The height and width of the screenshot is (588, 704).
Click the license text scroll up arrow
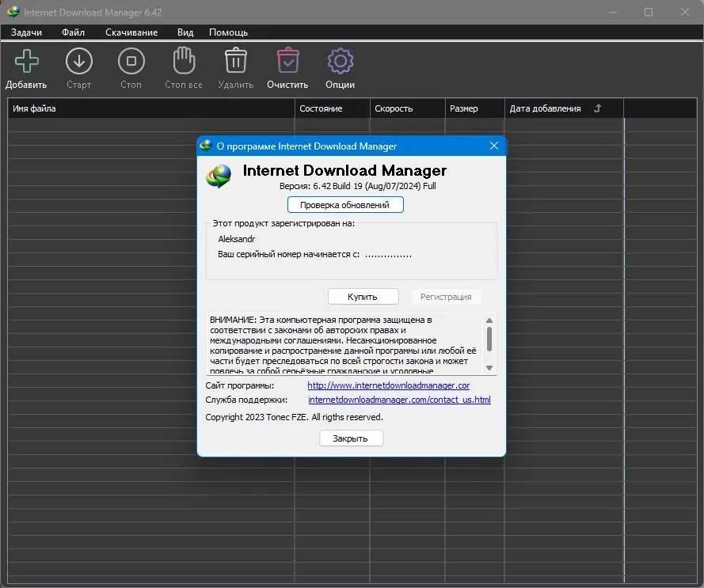(489, 321)
